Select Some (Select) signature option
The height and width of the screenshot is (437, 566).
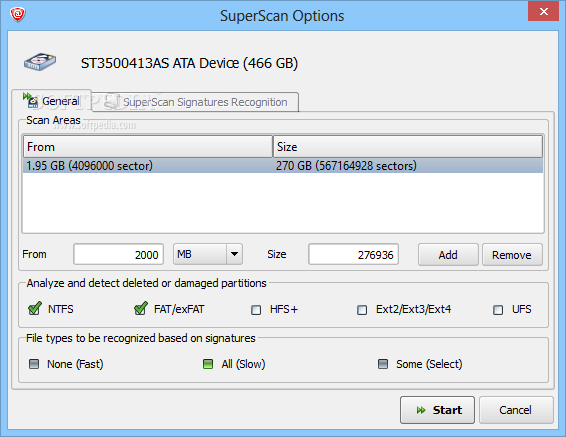(383, 364)
